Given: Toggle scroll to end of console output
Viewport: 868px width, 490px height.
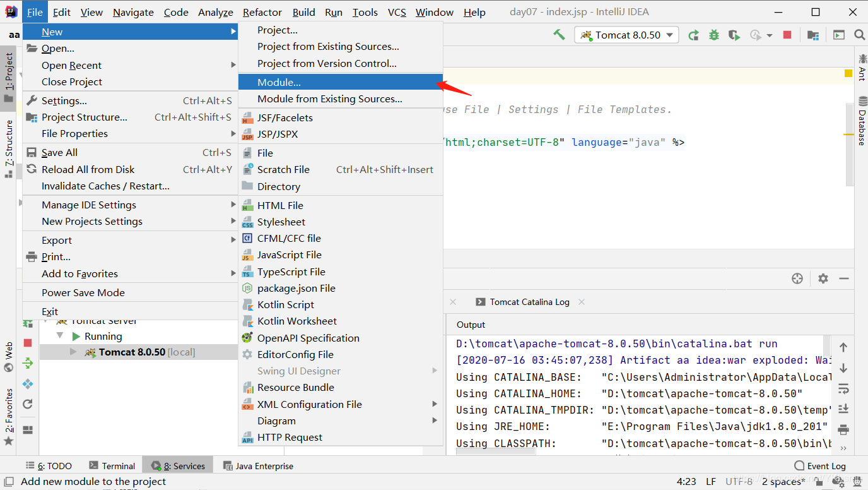Looking at the screenshot, I should (x=843, y=409).
